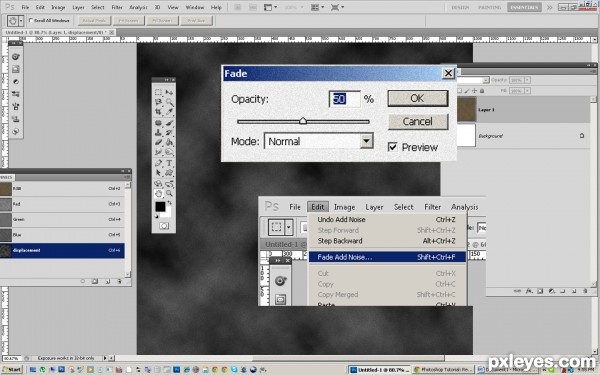The image size is (600, 375).
Task: Select the displacement channel row
Action: 62,250
